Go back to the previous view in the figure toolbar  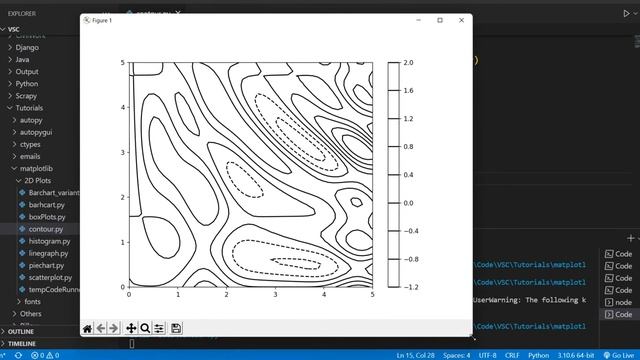(100, 328)
